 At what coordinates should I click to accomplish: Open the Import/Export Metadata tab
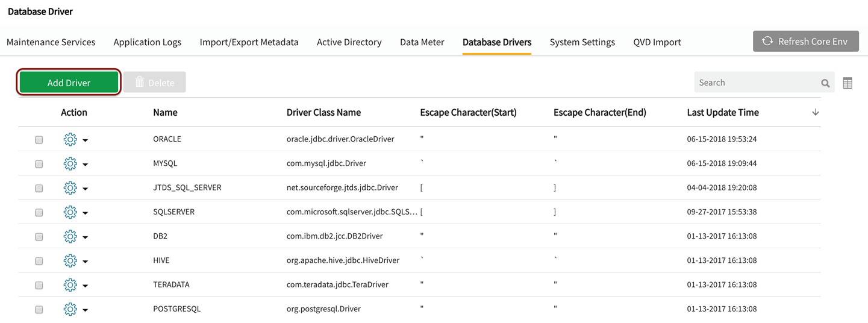249,42
